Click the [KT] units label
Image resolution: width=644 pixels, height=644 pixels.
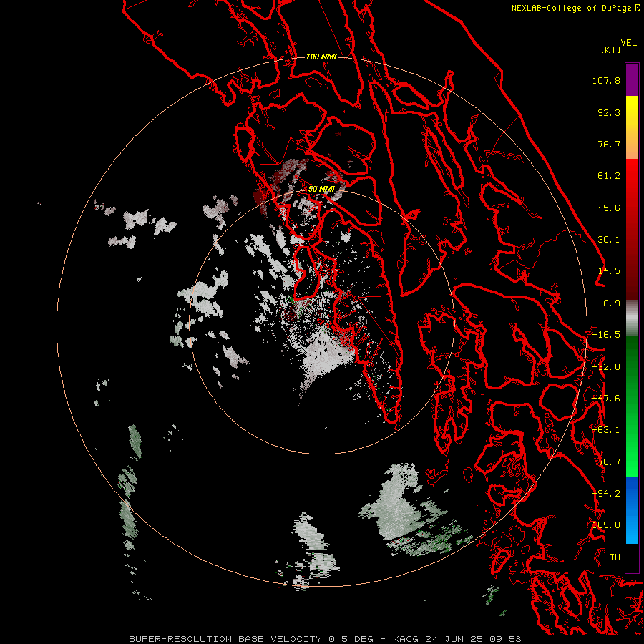point(611,49)
